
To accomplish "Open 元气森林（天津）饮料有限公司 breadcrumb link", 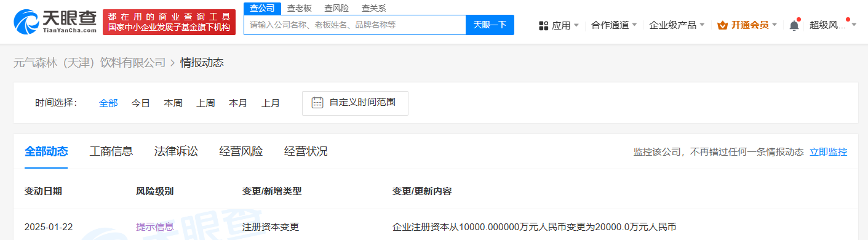I will (x=90, y=62).
